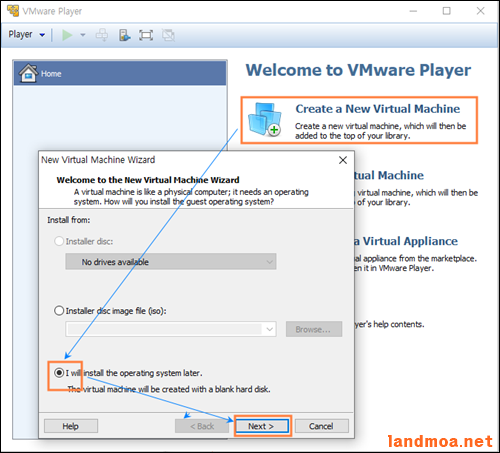Click the VMware Player title bar icon
500x453 pixels.
tap(13, 10)
